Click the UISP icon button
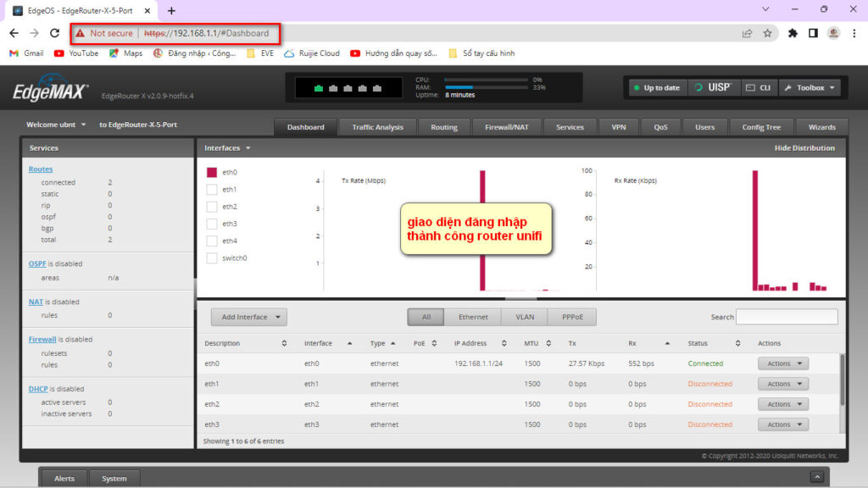The image size is (868, 488). 709,87
